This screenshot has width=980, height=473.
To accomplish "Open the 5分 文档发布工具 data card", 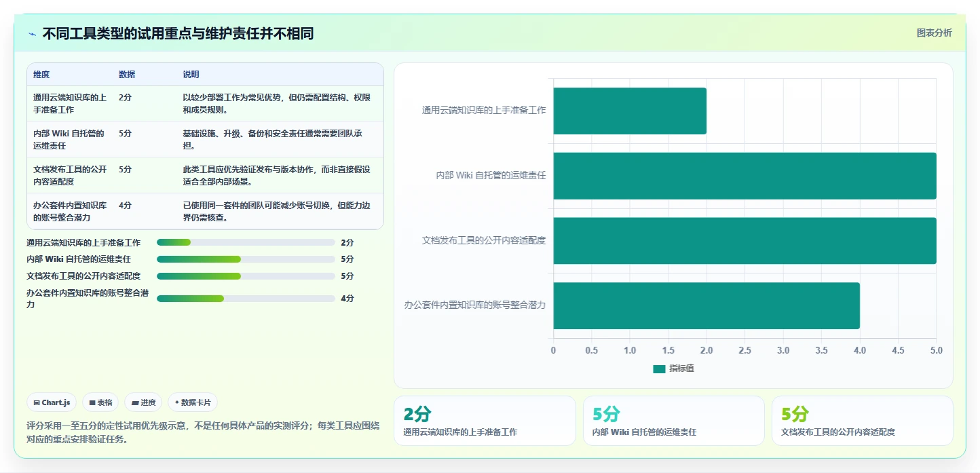I will click(863, 421).
